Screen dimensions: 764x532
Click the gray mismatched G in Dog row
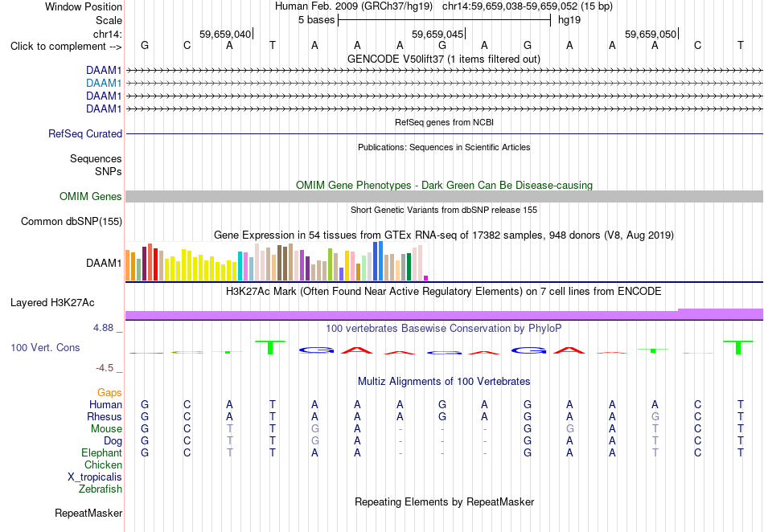click(x=315, y=441)
